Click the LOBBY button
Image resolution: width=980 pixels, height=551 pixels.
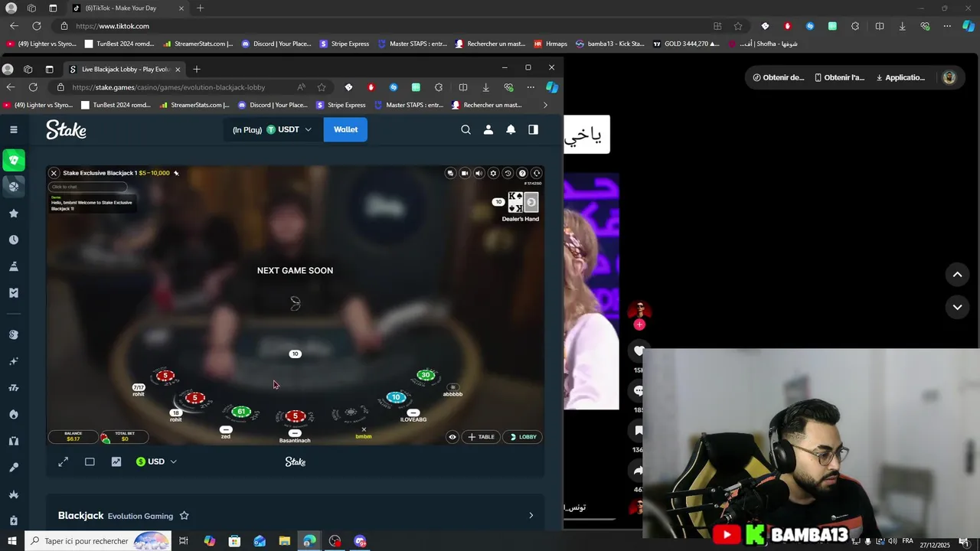522,437
